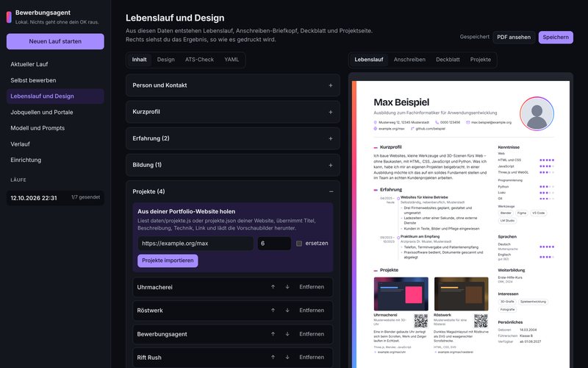Click the Röstwerk QR code in preview
588x368 pixels.
pyautogui.click(x=481, y=321)
